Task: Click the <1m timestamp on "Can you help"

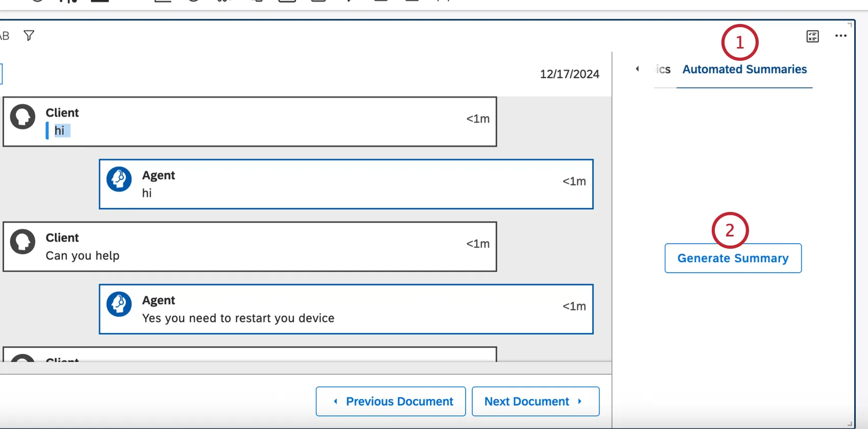Action: click(478, 244)
